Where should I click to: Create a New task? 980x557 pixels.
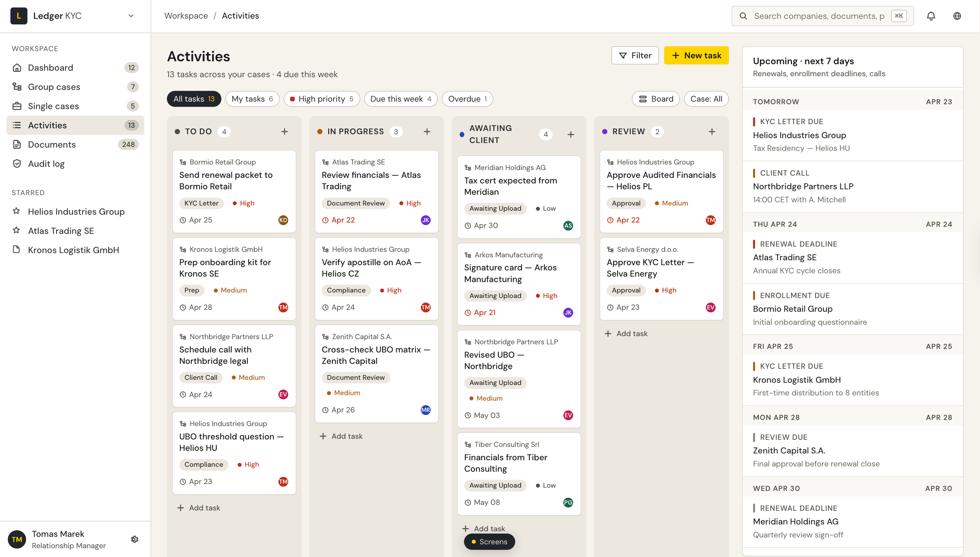pyautogui.click(x=696, y=55)
